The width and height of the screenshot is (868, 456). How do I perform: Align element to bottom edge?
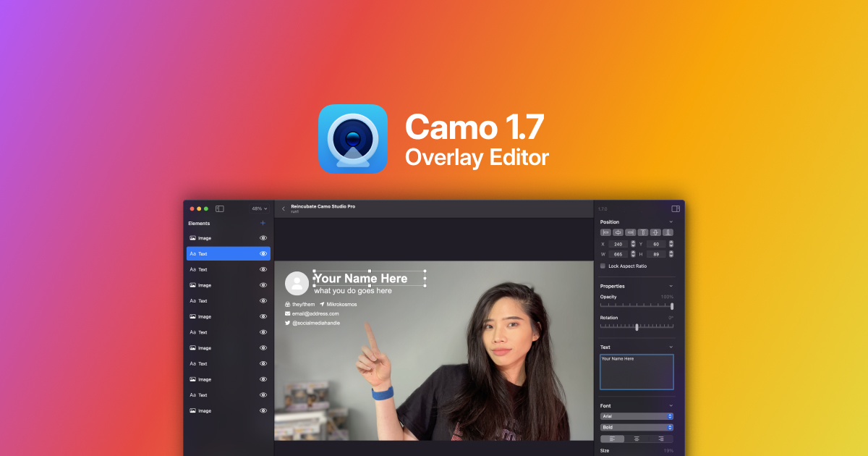pyautogui.click(x=668, y=232)
